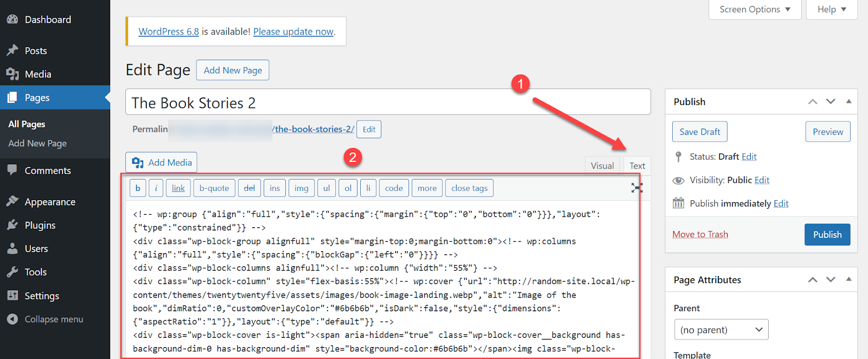
Task: Insert del strikethrough tag
Action: [250, 188]
